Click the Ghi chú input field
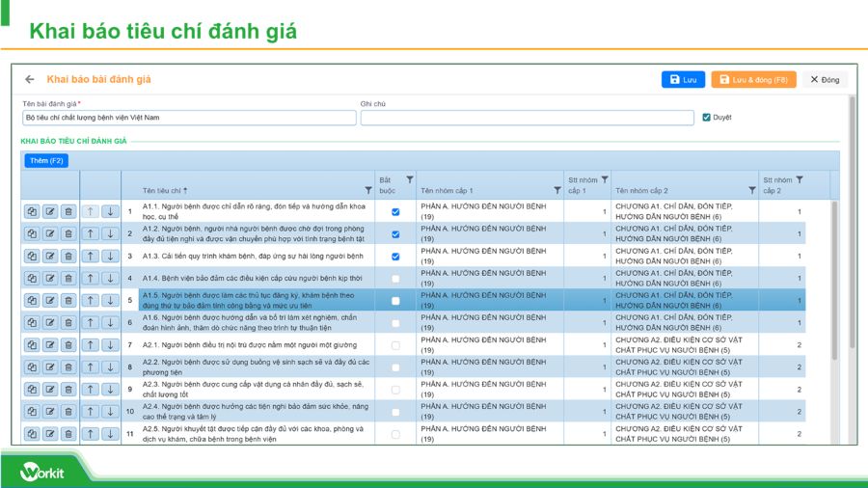The height and width of the screenshot is (488, 868). pyautogui.click(x=527, y=118)
